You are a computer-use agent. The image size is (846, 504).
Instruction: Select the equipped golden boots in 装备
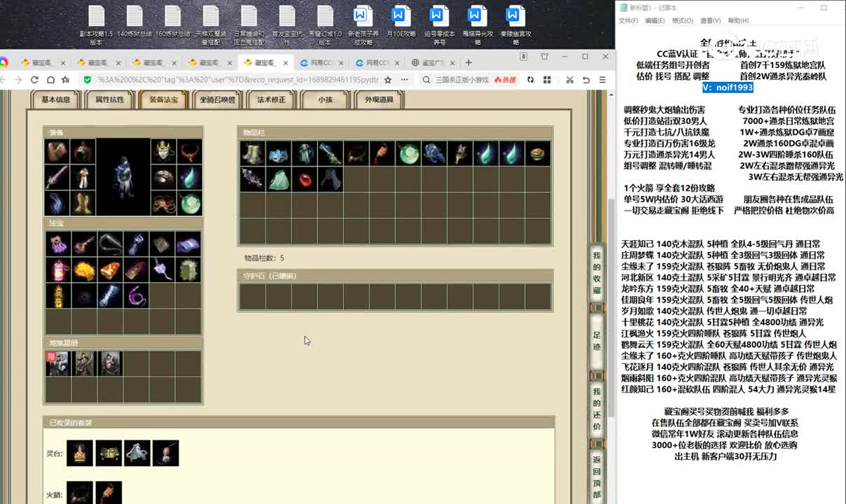83,203
